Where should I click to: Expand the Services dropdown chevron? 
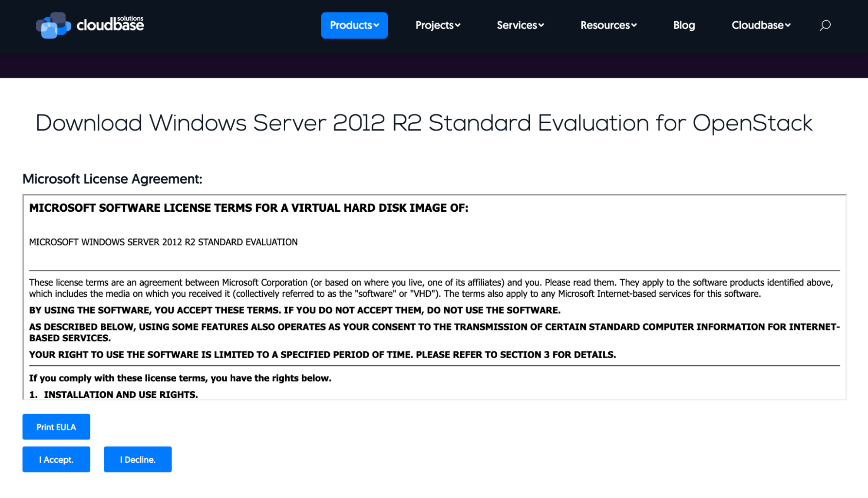(541, 26)
